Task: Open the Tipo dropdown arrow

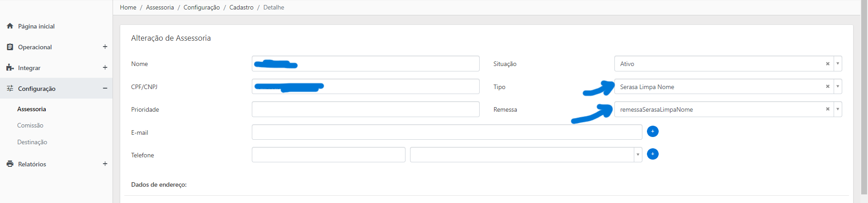Action: (x=838, y=86)
